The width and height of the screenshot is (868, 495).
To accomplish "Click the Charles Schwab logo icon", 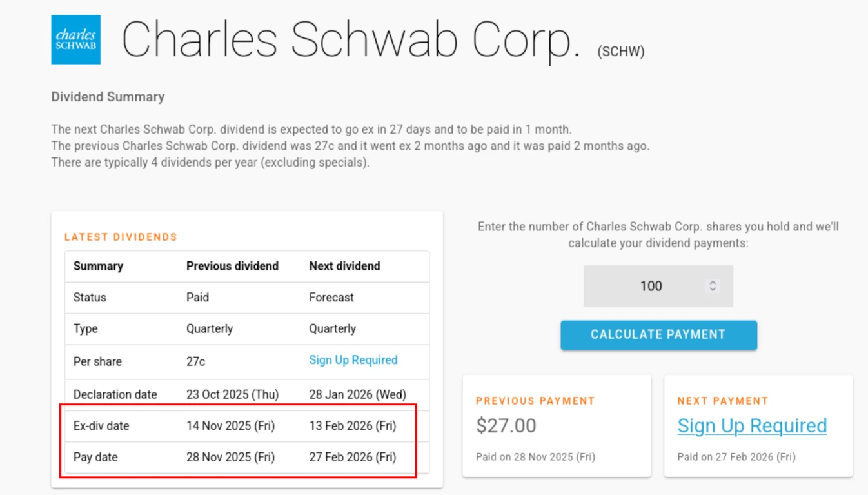I will click(x=75, y=39).
